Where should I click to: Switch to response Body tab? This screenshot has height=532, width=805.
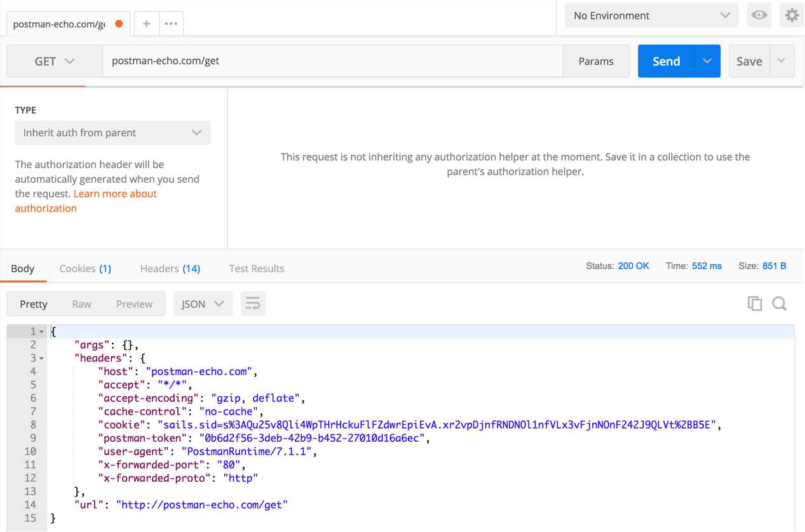coord(22,269)
